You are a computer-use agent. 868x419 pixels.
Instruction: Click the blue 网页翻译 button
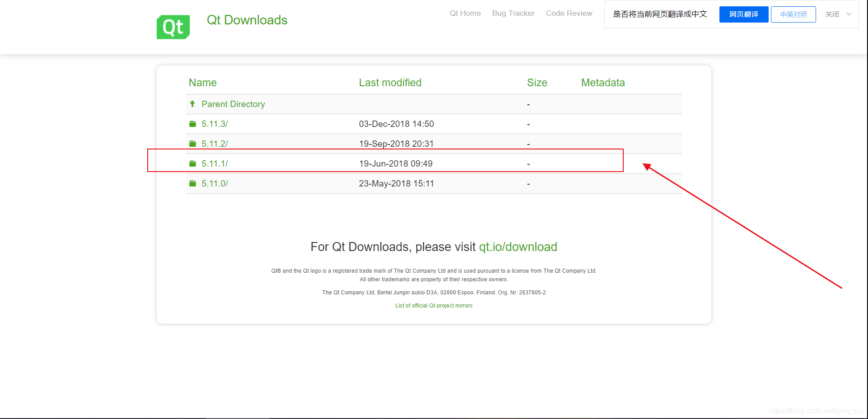click(744, 14)
